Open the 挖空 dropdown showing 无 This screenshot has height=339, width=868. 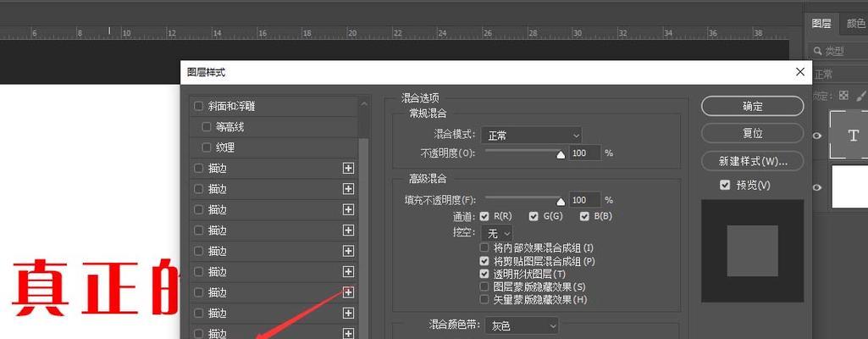497,233
